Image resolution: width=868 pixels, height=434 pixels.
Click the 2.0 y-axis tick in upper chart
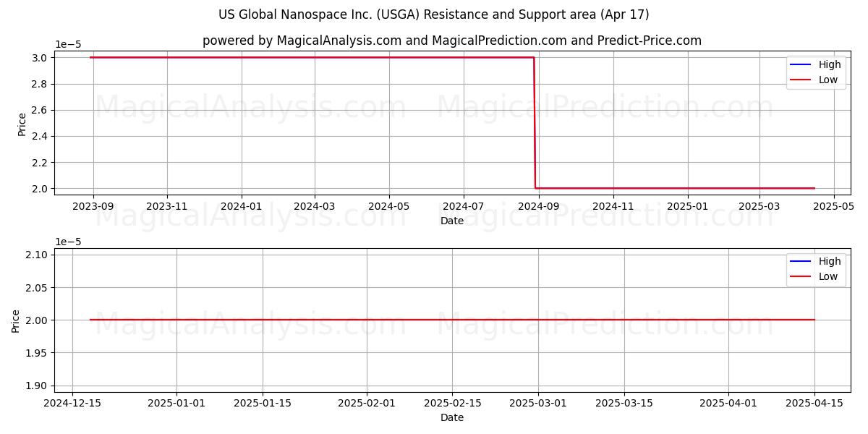[x=41, y=189]
